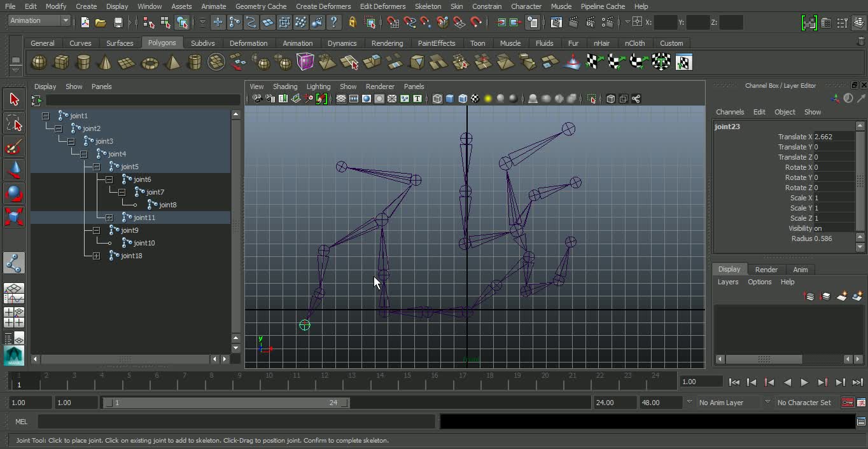This screenshot has width=868, height=449.
Task: Collapse the joint7 node in the Outliner
Action: click(x=122, y=192)
